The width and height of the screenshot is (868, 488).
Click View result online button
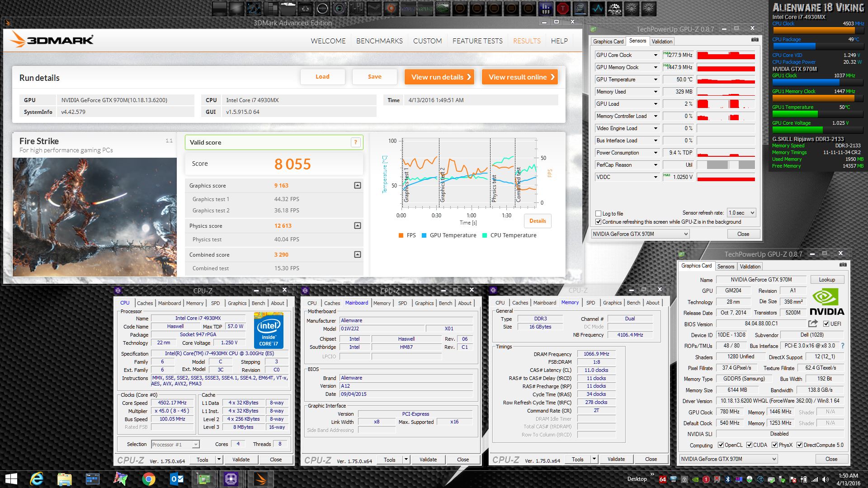pyautogui.click(x=520, y=77)
